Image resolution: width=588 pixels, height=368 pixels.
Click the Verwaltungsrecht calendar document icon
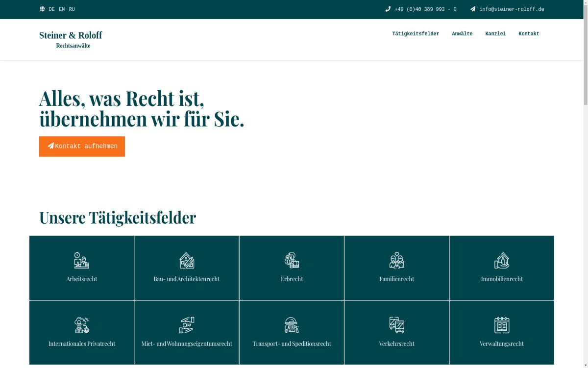[502, 325]
